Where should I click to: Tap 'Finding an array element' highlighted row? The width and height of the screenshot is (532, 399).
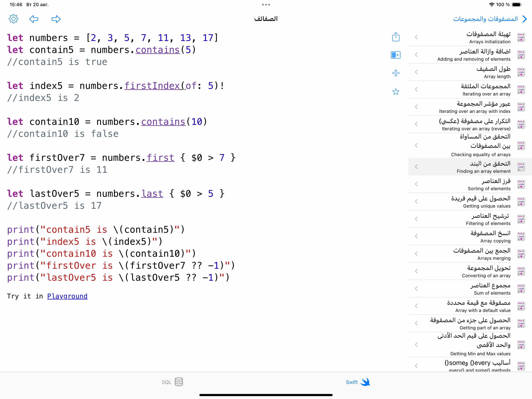coord(470,167)
